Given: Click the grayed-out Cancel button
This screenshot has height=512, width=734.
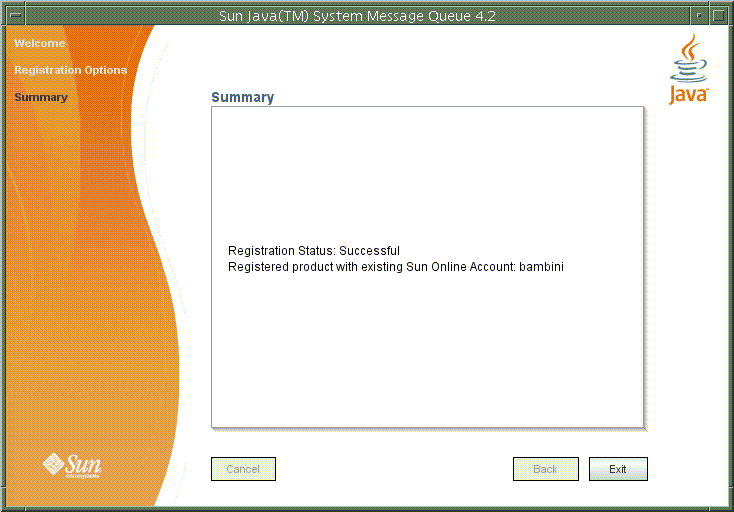Looking at the screenshot, I should (x=243, y=469).
